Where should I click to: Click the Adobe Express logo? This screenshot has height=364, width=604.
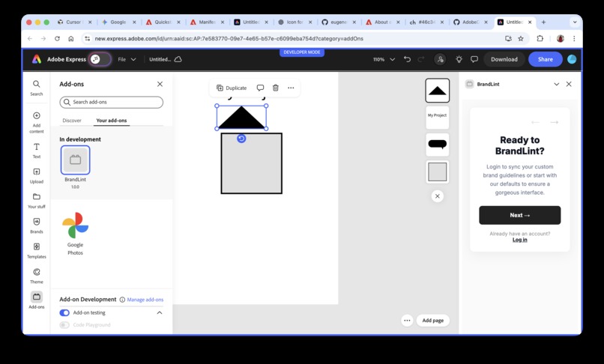(37, 59)
